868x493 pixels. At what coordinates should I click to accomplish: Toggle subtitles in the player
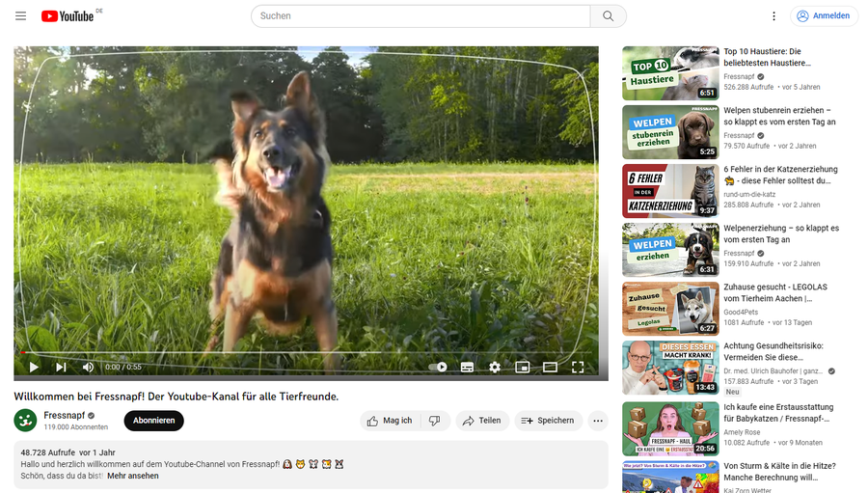pyautogui.click(x=467, y=368)
